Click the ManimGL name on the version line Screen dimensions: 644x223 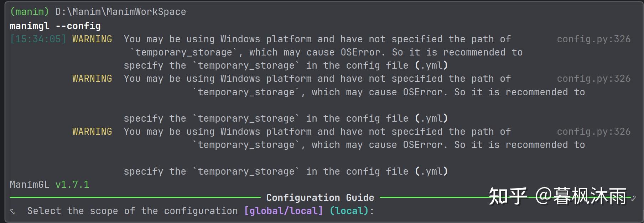coord(30,185)
